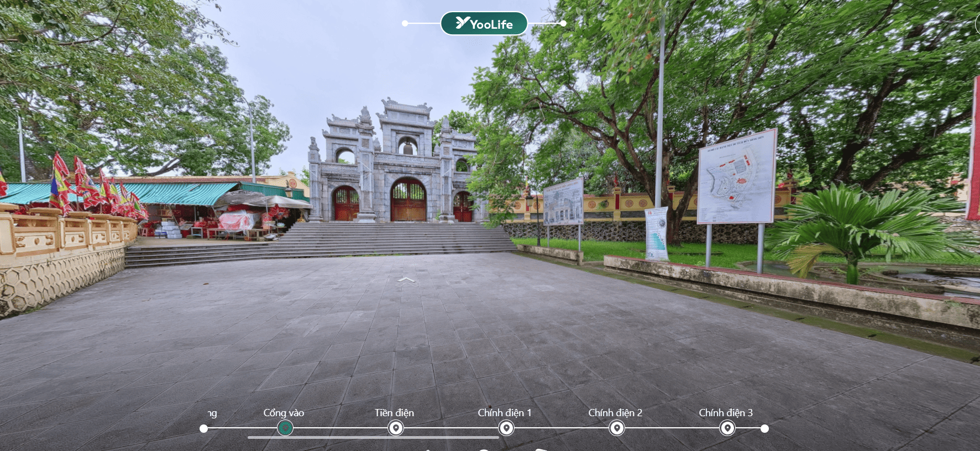
Task: Click the truncated "ng" label on the timeline
Action: pyautogui.click(x=212, y=413)
